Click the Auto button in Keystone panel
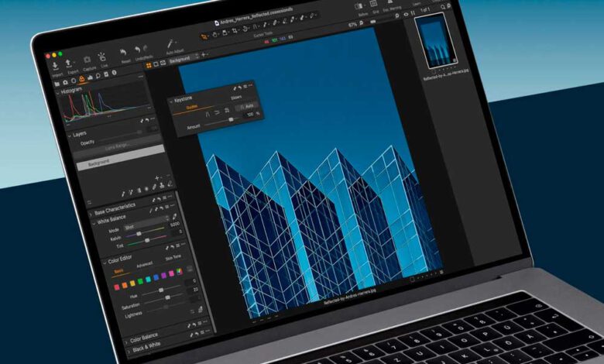This screenshot has height=364, width=604. coord(246,106)
